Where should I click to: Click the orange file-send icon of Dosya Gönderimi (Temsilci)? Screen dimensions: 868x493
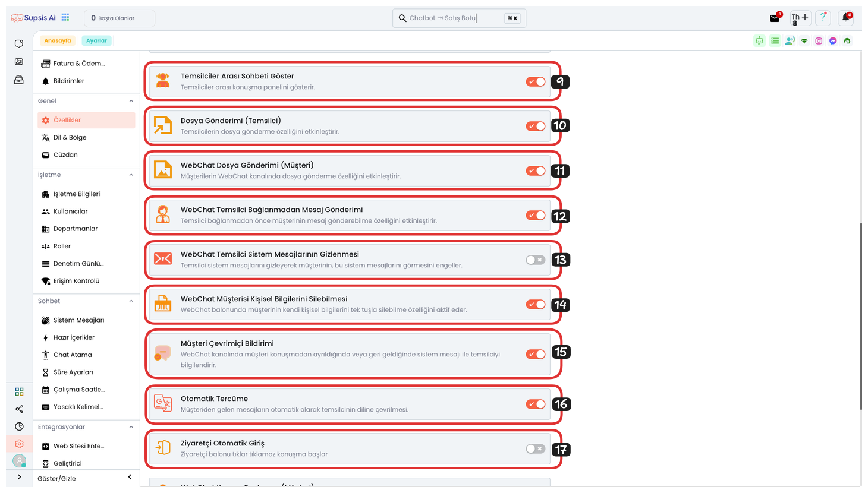click(163, 125)
